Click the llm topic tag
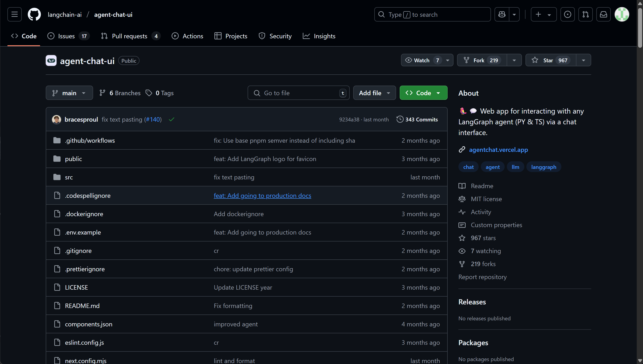Viewport: 643px width, 364px height. pyautogui.click(x=515, y=167)
